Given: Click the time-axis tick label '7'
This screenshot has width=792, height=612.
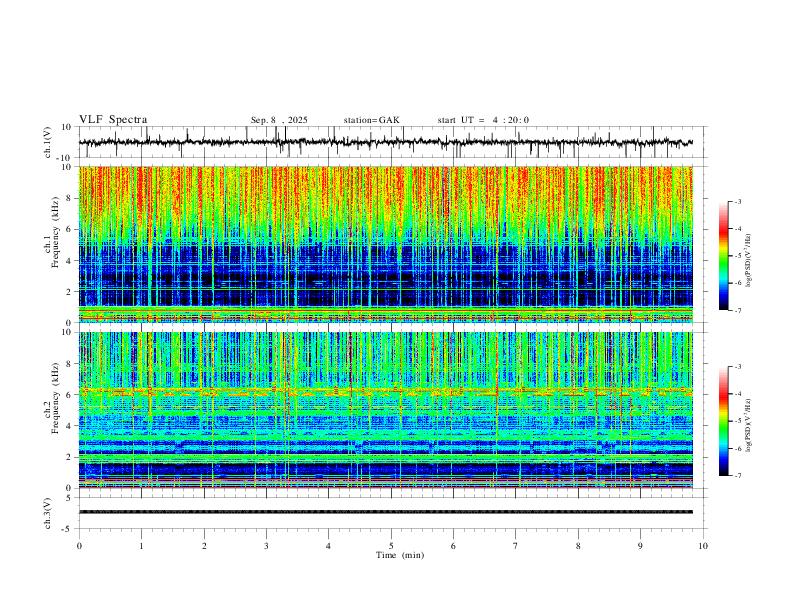Looking at the screenshot, I should [516, 546].
